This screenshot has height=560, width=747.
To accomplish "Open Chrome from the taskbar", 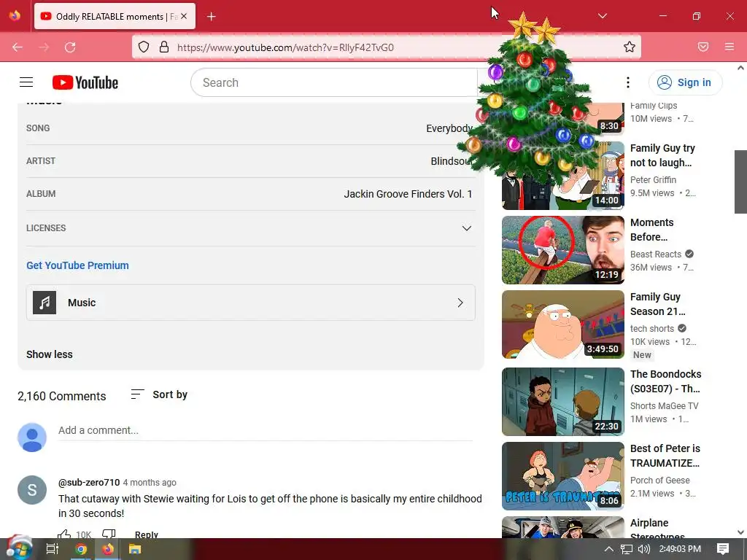I will pos(81,549).
